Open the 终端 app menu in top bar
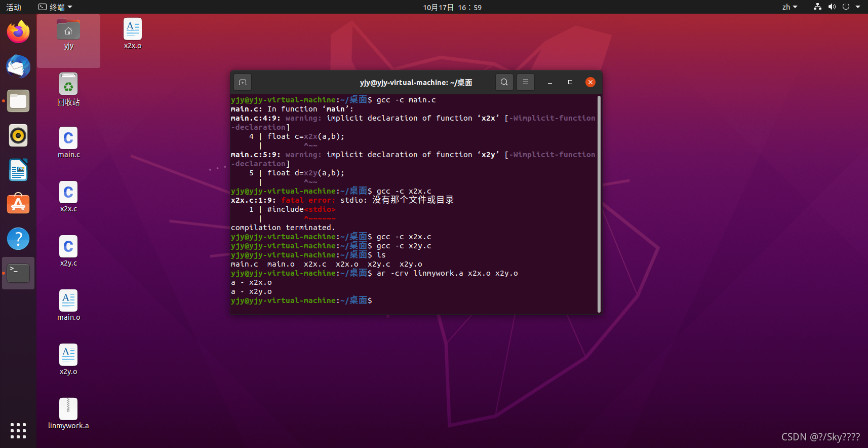The height and width of the screenshot is (448, 868). pos(56,7)
